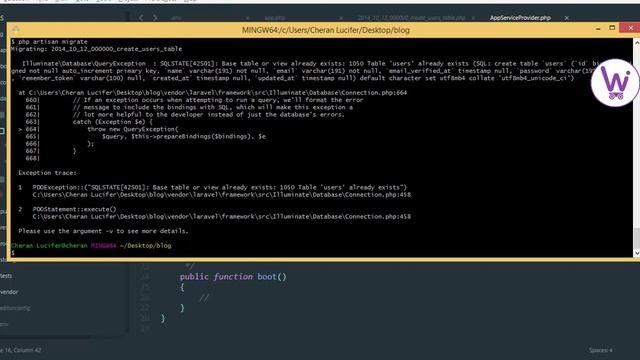
Task: Click 'Migrating: 2014_10_12_000000_create_users_table' line
Action: [97, 49]
